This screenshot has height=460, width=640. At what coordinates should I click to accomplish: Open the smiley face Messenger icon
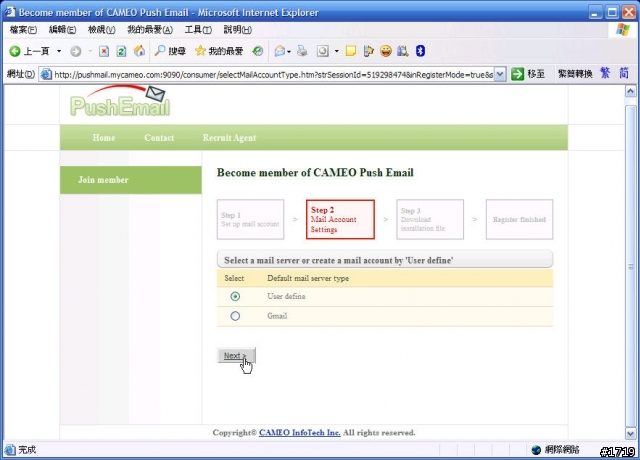click(x=386, y=51)
